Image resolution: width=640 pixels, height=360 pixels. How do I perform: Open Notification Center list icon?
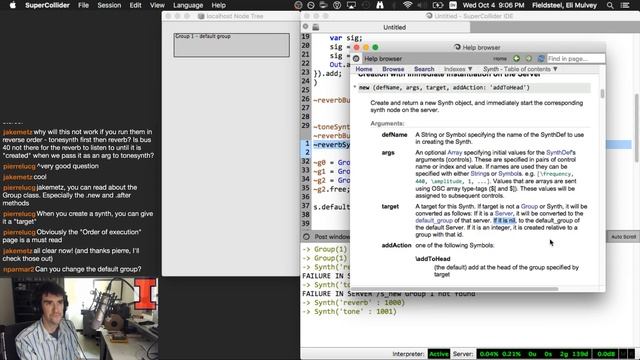(624, 5)
